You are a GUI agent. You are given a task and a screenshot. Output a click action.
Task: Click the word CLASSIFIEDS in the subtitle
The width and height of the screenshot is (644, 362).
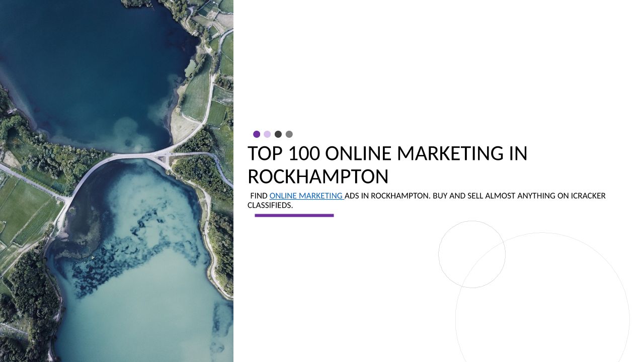point(270,205)
